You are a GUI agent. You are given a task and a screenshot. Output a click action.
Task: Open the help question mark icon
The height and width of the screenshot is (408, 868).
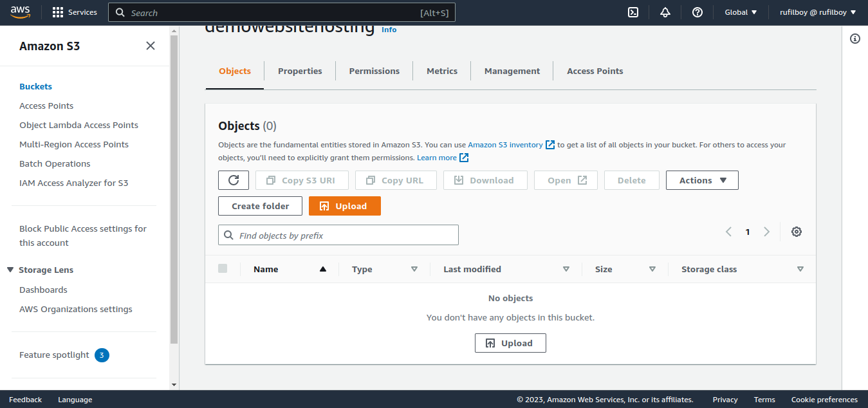[697, 12]
